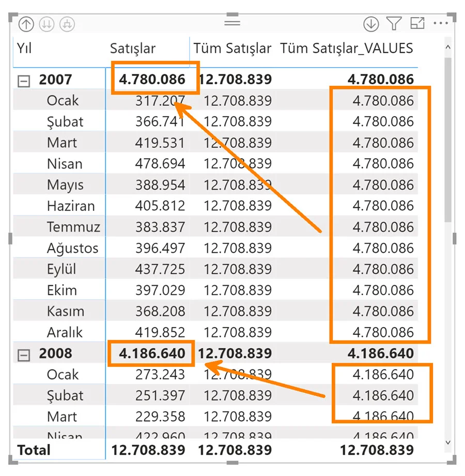Click the Total row label
Image resolution: width=465 pixels, height=476 pixels.
(x=34, y=450)
